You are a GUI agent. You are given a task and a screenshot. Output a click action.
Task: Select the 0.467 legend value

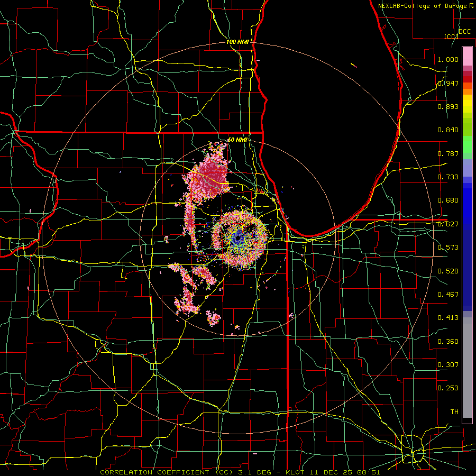coord(448,295)
